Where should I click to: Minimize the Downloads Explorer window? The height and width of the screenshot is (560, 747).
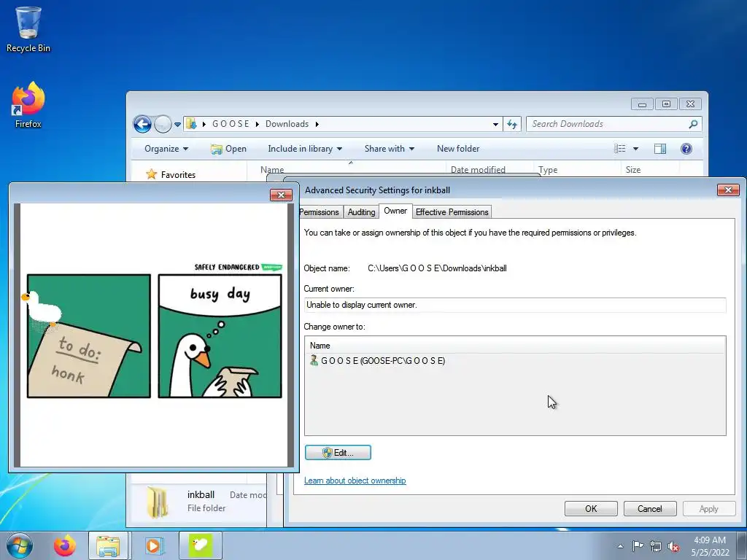click(x=642, y=104)
